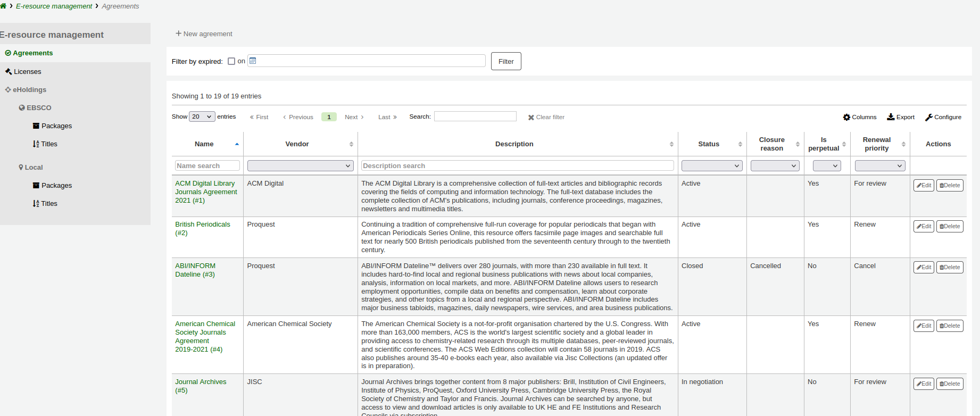Sort by the Is perpetual column arrows

844,144
